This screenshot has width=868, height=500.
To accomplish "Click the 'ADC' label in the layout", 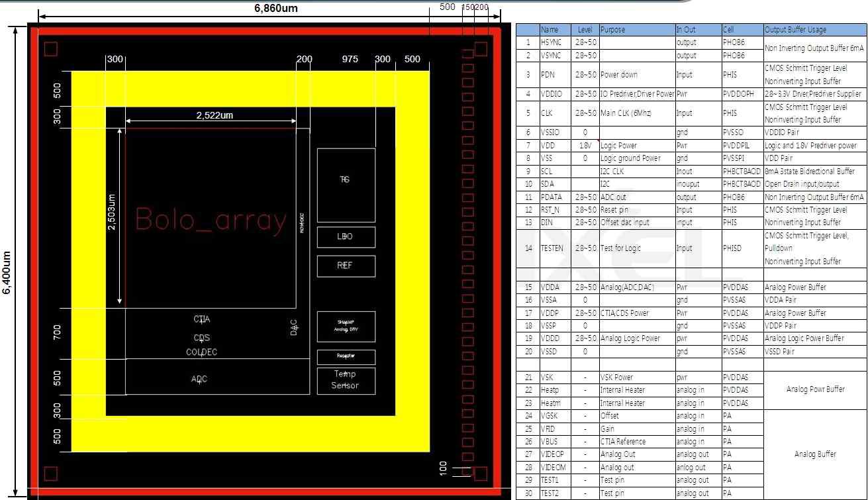I will [x=199, y=379].
